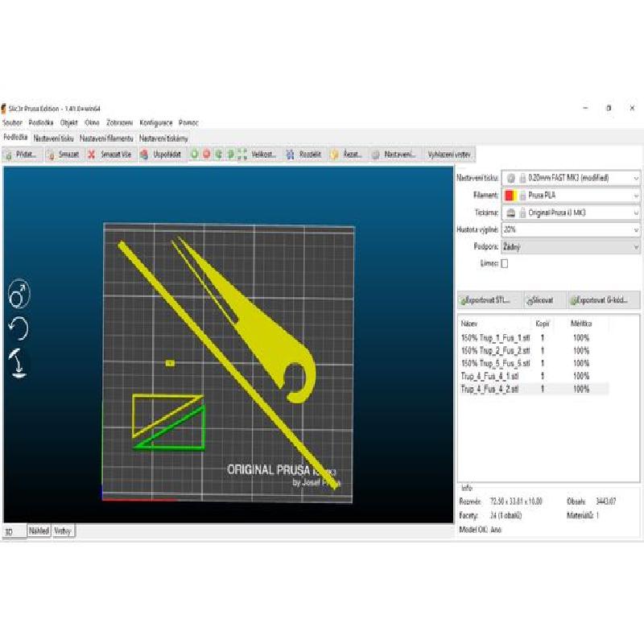644x644 pixels.
Task: Open the Konfigurace menu
Action: (x=156, y=123)
